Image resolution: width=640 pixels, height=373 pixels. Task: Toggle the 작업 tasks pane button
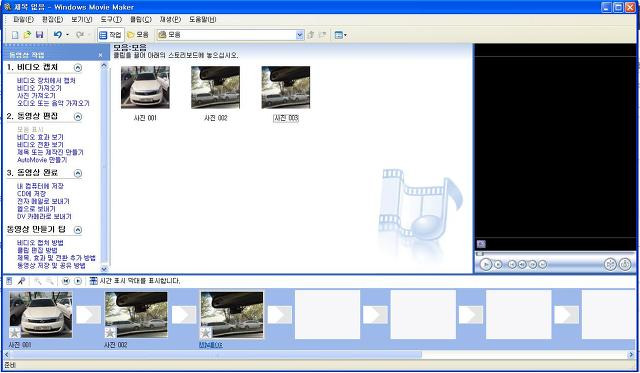pyautogui.click(x=111, y=35)
